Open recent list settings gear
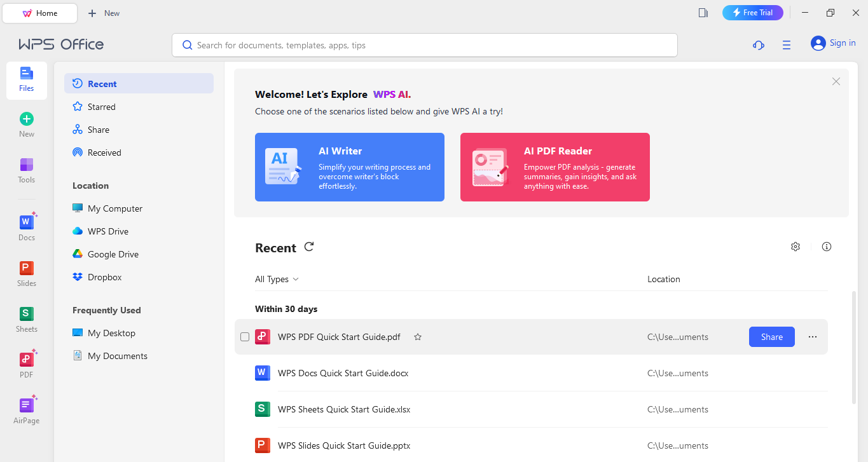Viewport: 868px width, 462px height. 796,247
